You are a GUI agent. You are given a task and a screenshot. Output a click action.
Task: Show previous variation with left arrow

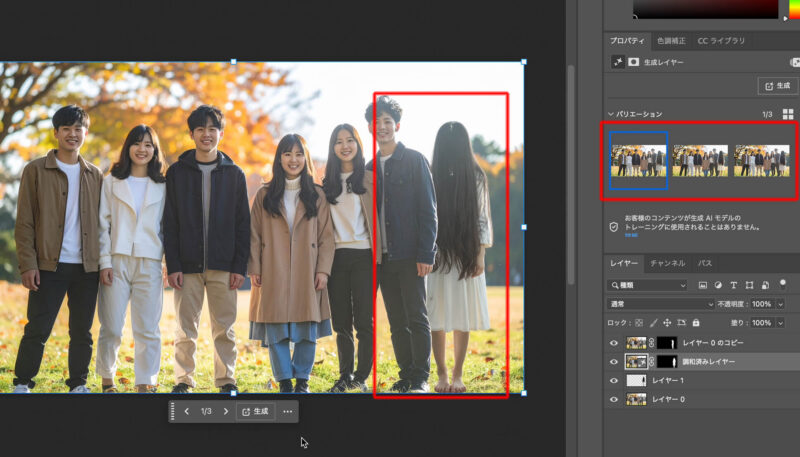(186, 412)
